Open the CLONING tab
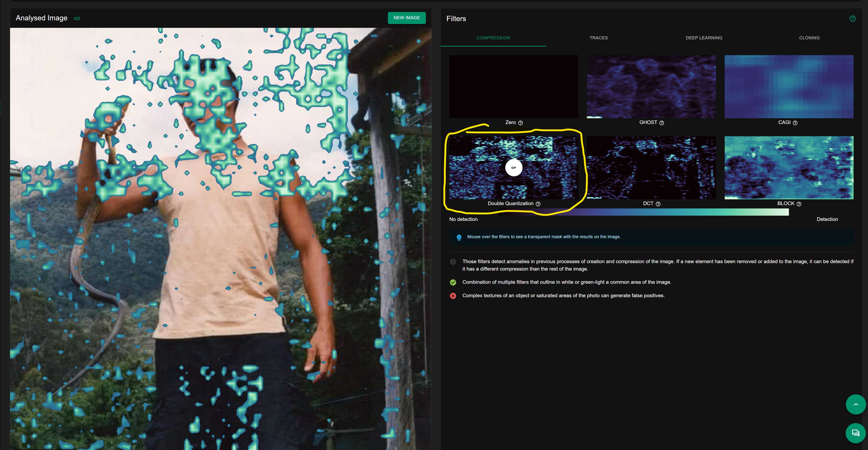This screenshot has height=450, width=868. (809, 38)
